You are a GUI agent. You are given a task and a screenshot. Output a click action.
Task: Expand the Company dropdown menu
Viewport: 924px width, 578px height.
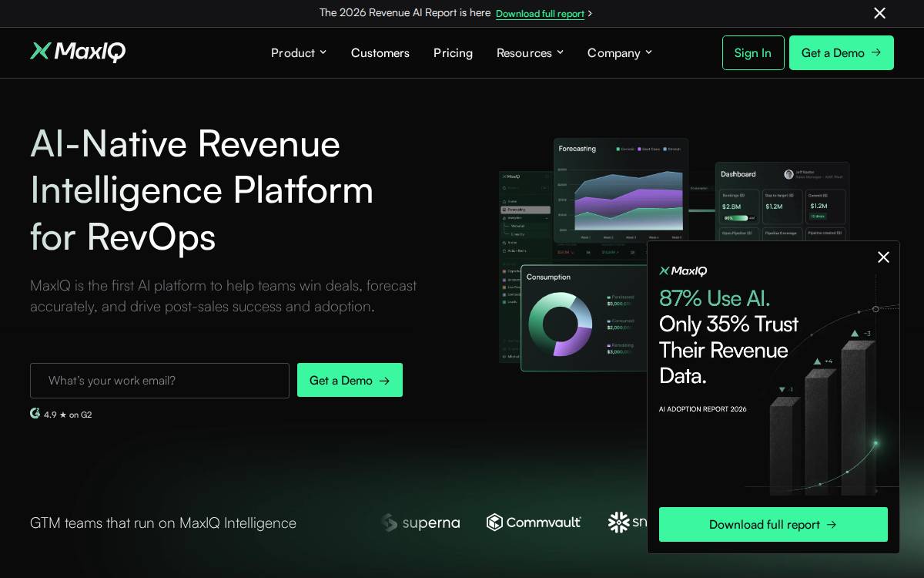pos(620,52)
